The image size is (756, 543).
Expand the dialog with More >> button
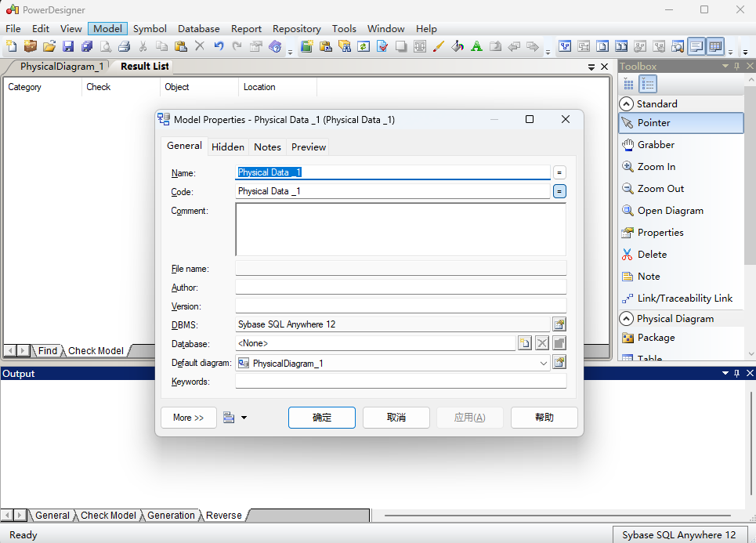[189, 418]
